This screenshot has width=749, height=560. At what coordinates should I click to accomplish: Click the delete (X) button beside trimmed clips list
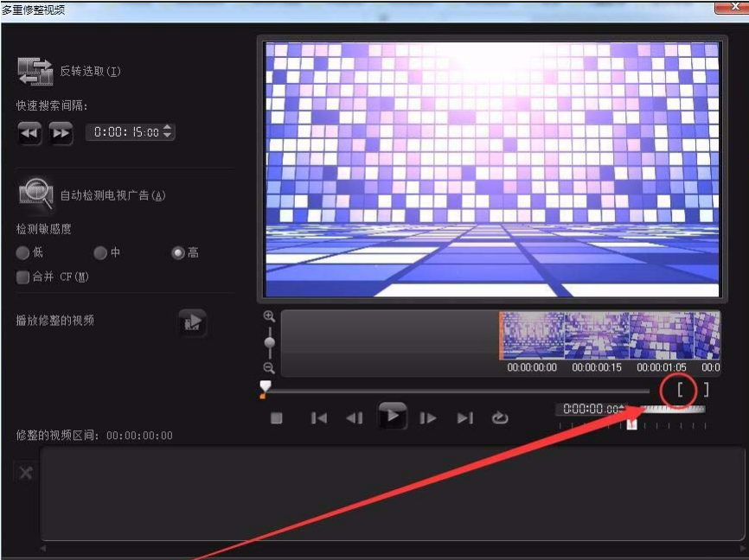pyautogui.click(x=25, y=473)
